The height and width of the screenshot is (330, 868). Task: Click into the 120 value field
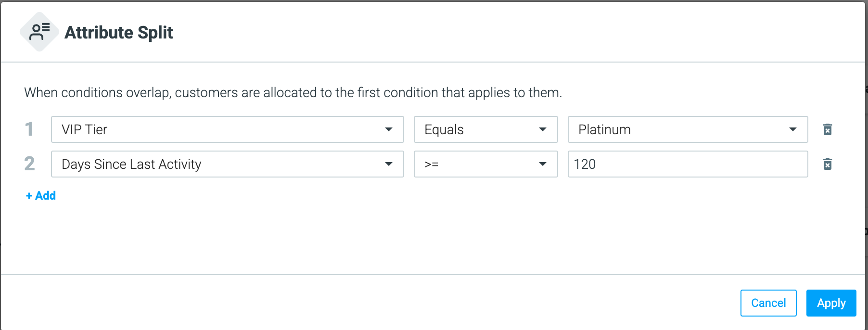click(x=688, y=164)
